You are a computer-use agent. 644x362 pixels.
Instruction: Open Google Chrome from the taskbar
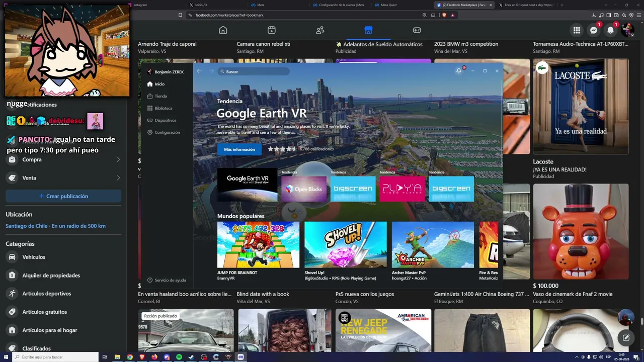(130, 357)
